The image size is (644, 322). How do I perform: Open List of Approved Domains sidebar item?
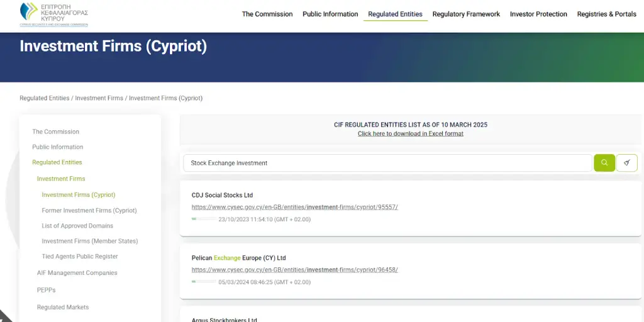[x=77, y=226]
